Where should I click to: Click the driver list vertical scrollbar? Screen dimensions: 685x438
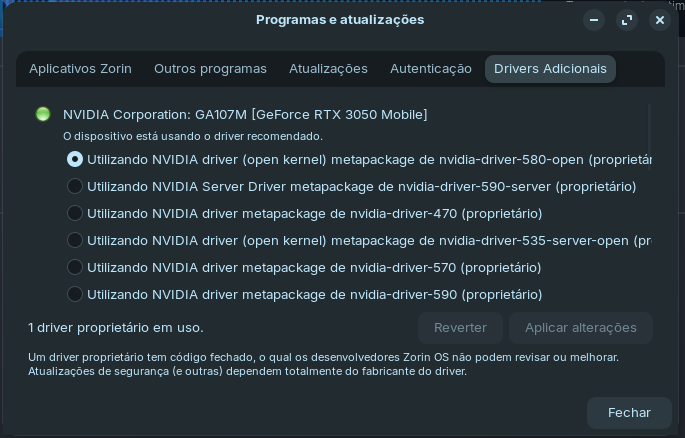tap(650, 138)
